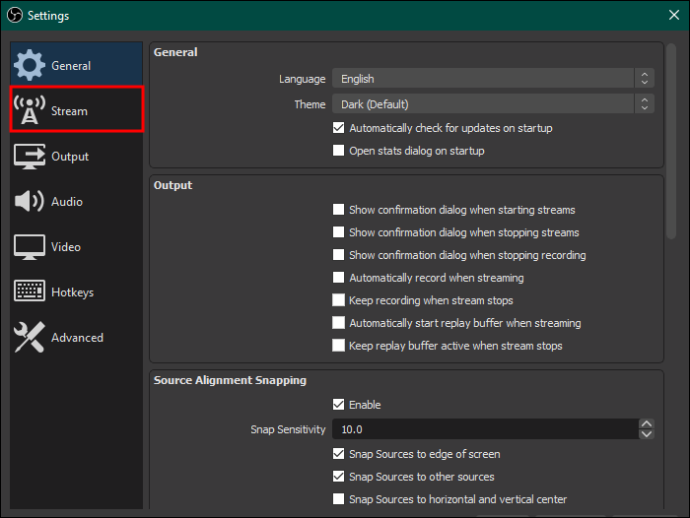The width and height of the screenshot is (690, 518).
Task: Select the Stream antenna icon
Action: (29, 110)
